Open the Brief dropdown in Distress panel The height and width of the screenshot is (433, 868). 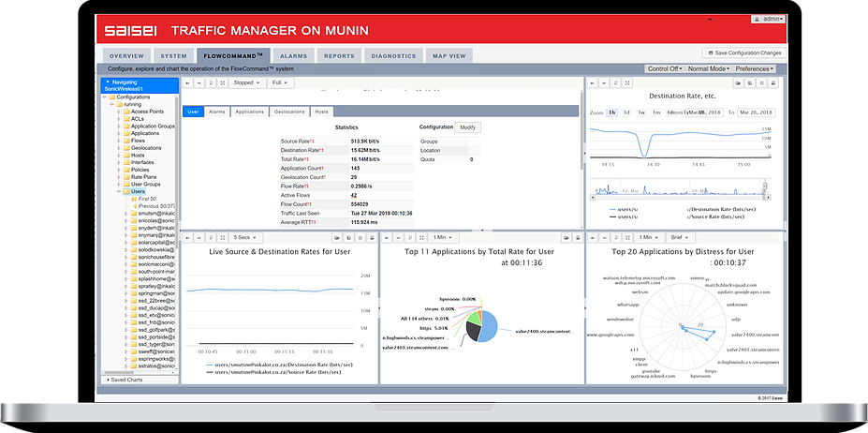[x=681, y=237]
